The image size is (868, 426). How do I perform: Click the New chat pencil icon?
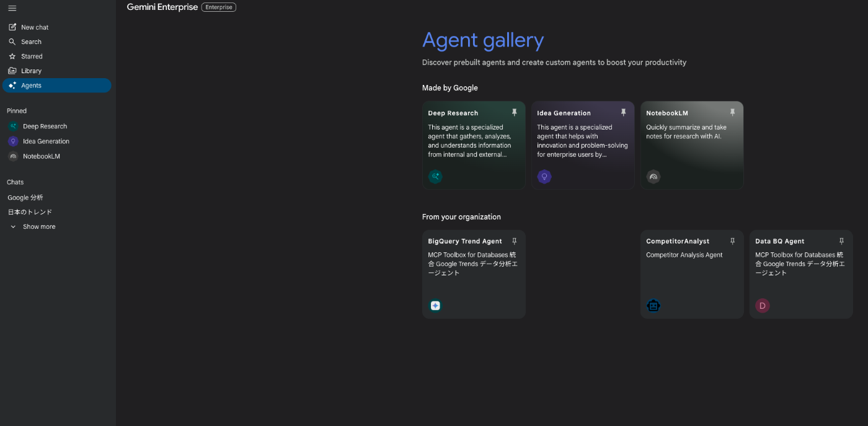pyautogui.click(x=12, y=27)
